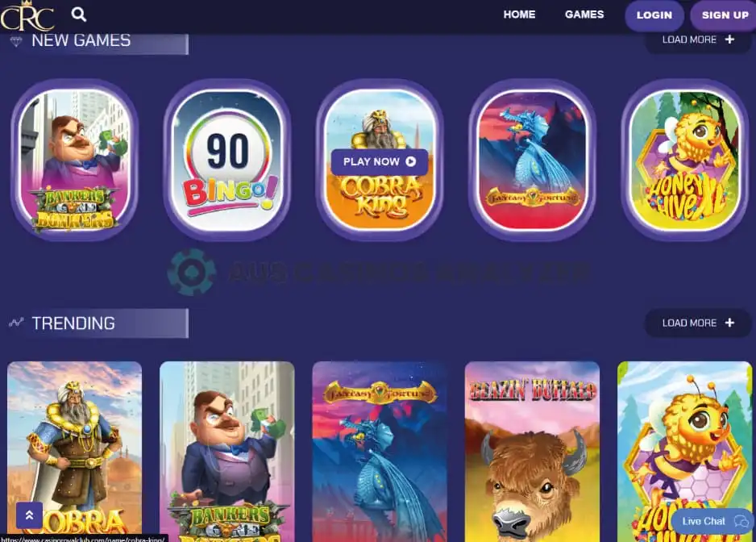Select Honey Hive XL new game tile
Image resolution: width=756 pixels, height=542 pixels.
coord(684,160)
